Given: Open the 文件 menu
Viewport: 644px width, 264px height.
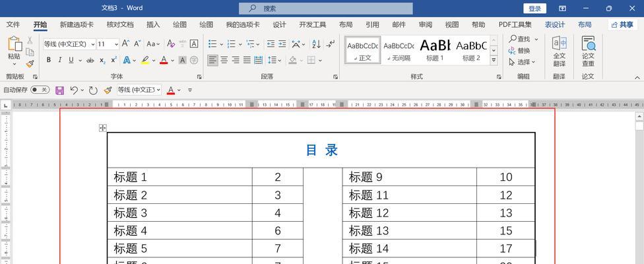Looking at the screenshot, I should 13,24.
